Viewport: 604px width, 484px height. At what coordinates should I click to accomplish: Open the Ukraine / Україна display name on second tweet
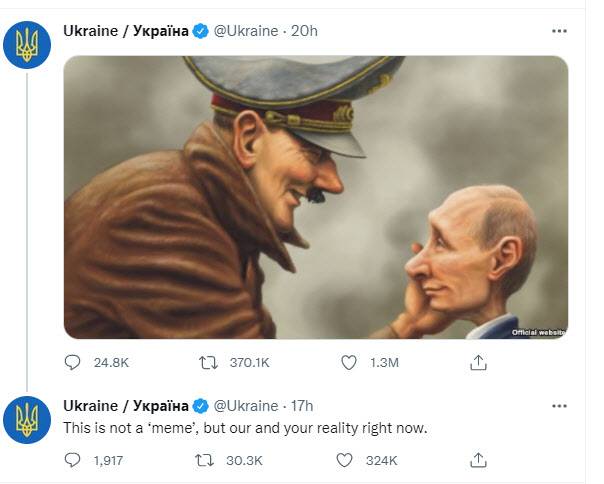[x=126, y=406]
